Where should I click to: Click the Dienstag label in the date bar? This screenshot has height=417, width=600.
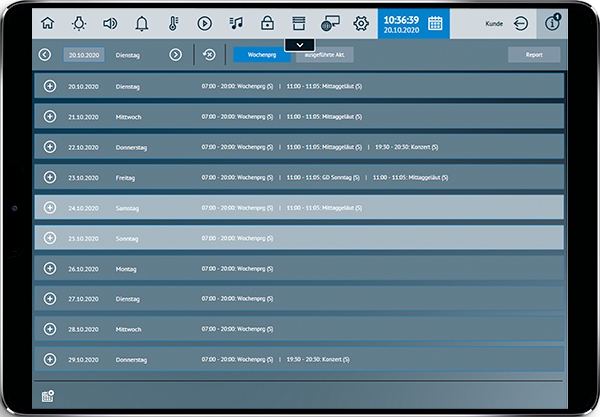tap(128, 55)
